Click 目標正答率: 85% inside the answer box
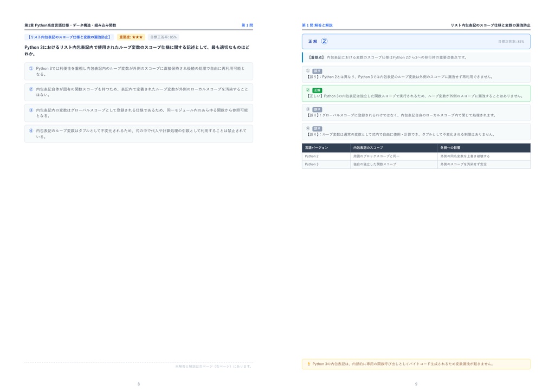555x392 pixels. (x=511, y=42)
